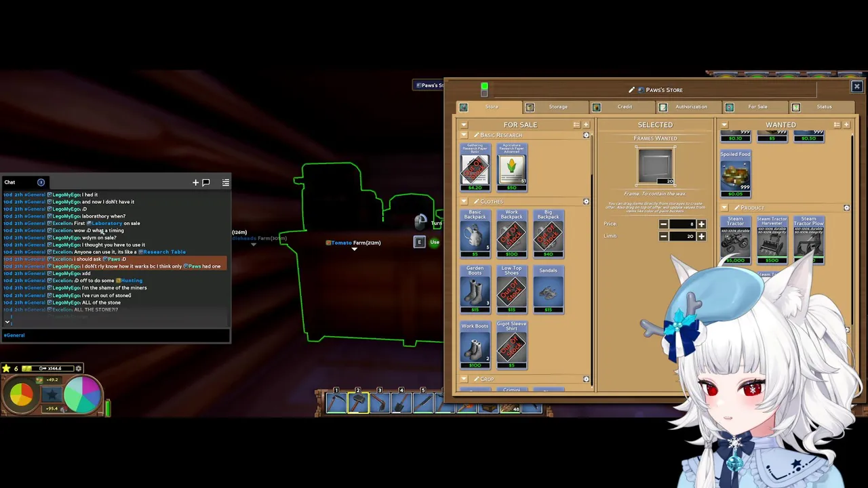Select the shovel in hotbar slot 4
This screenshot has height=488, width=868.
(x=401, y=403)
